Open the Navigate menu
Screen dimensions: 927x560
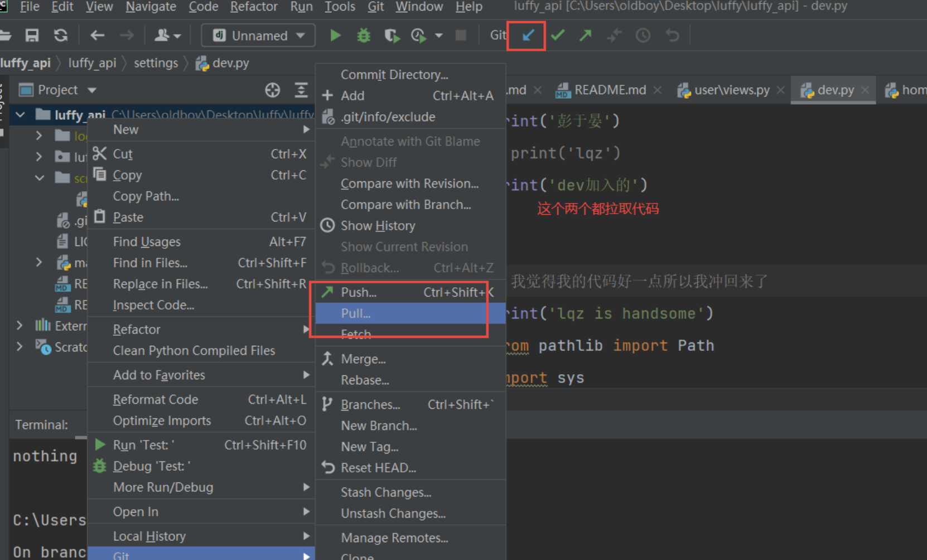pyautogui.click(x=151, y=7)
